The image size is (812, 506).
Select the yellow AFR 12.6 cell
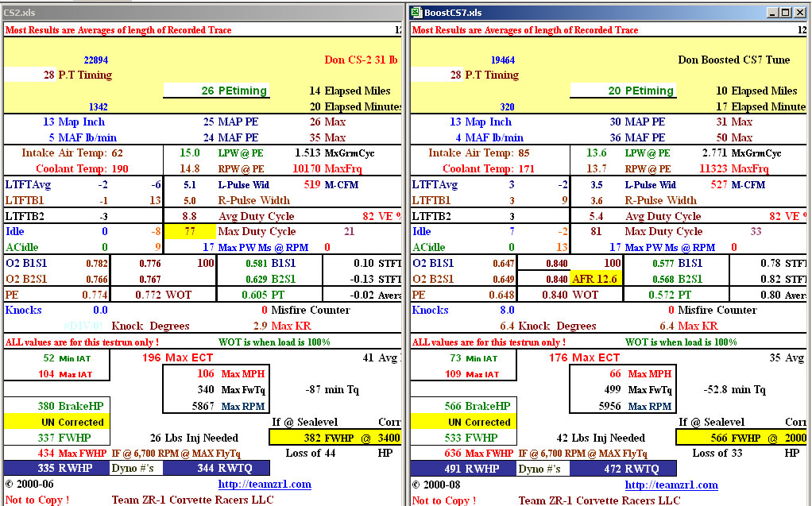(x=596, y=279)
